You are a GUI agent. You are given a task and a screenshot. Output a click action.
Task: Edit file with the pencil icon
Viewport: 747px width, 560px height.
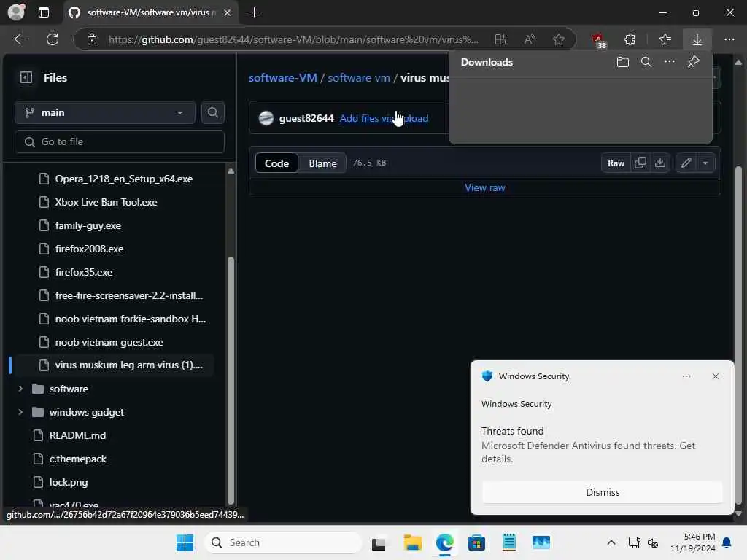point(686,163)
